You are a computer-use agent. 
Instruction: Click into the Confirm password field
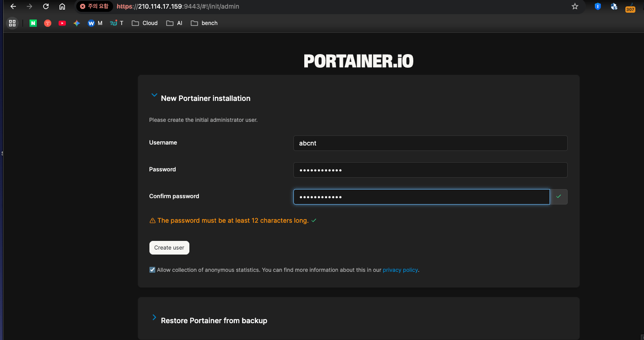pos(421,197)
